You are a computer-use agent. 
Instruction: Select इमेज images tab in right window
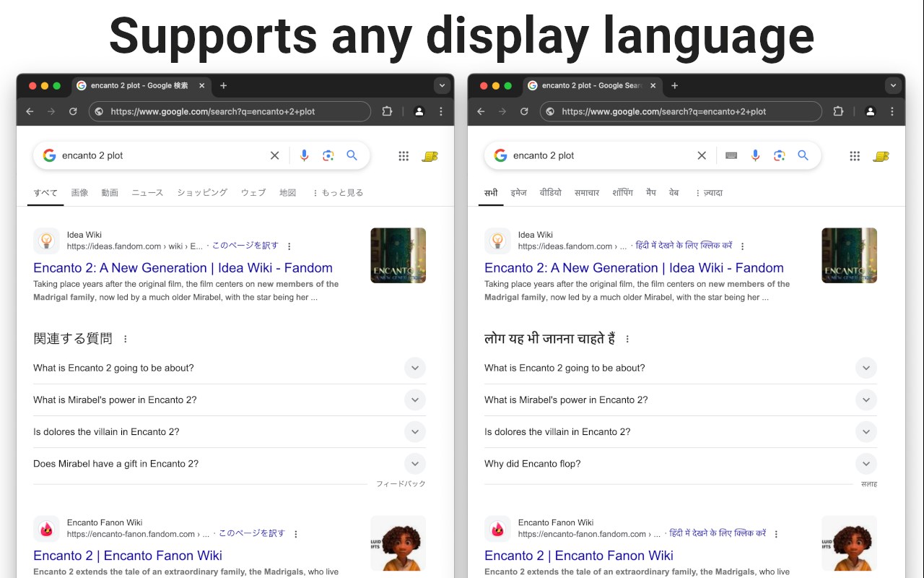(x=518, y=193)
